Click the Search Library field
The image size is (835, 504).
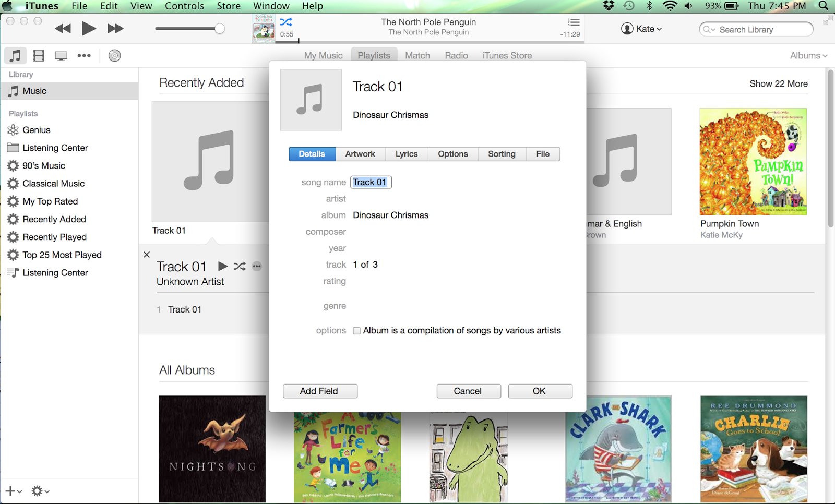click(x=756, y=29)
